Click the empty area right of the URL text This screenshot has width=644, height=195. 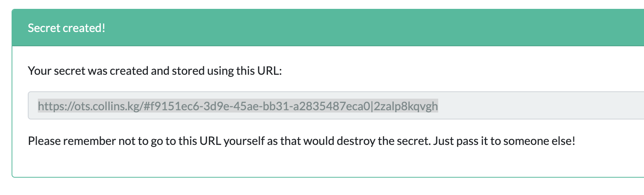click(x=541, y=106)
